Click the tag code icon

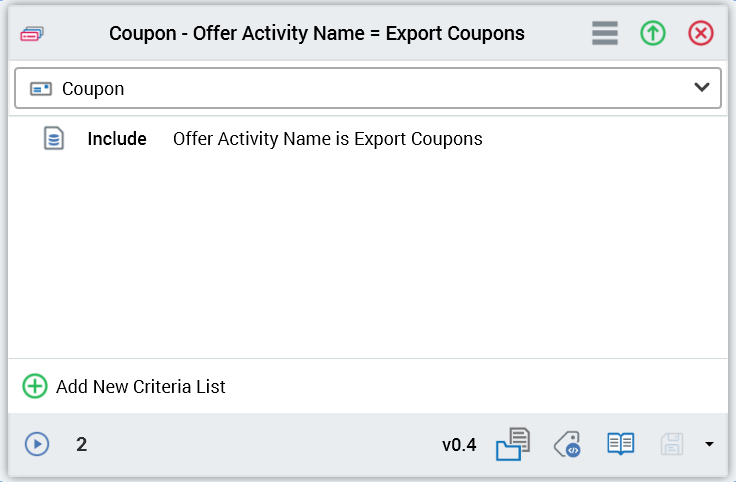[x=567, y=444]
